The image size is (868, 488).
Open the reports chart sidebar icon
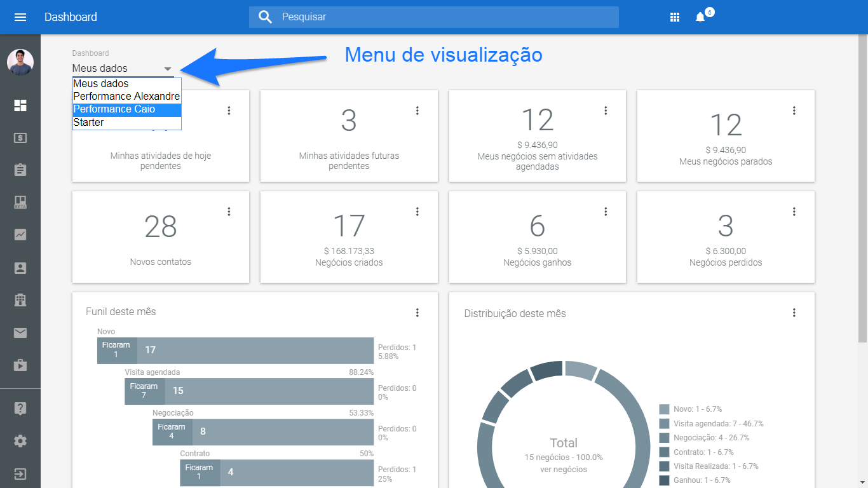20,235
